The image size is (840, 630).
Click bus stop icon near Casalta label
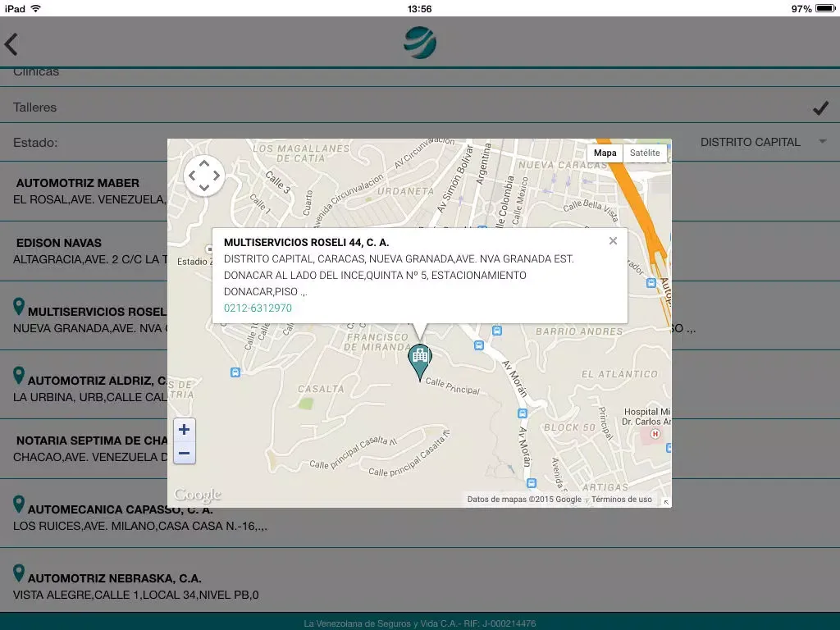tap(235, 372)
